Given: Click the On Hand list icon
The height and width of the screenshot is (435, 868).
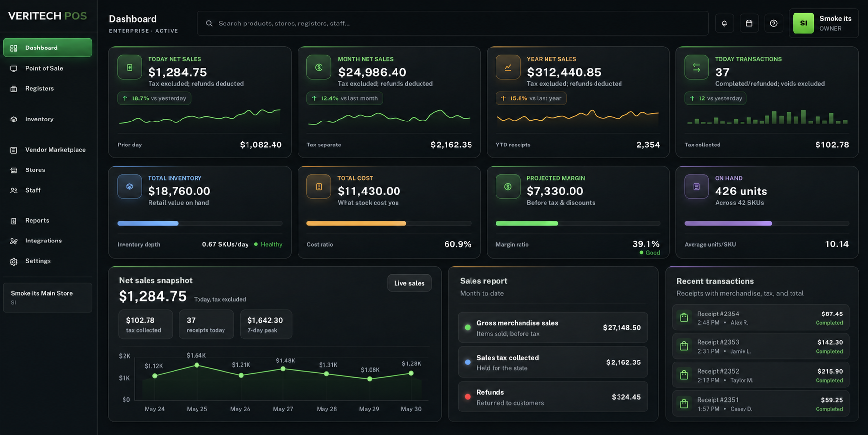Looking at the screenshot, I should click(x=696, y=187).
